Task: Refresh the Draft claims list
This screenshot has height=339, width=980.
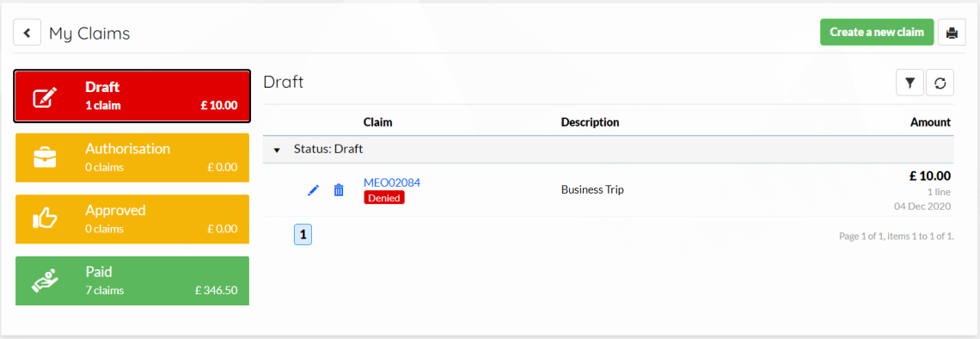Action: click(940, 83)
